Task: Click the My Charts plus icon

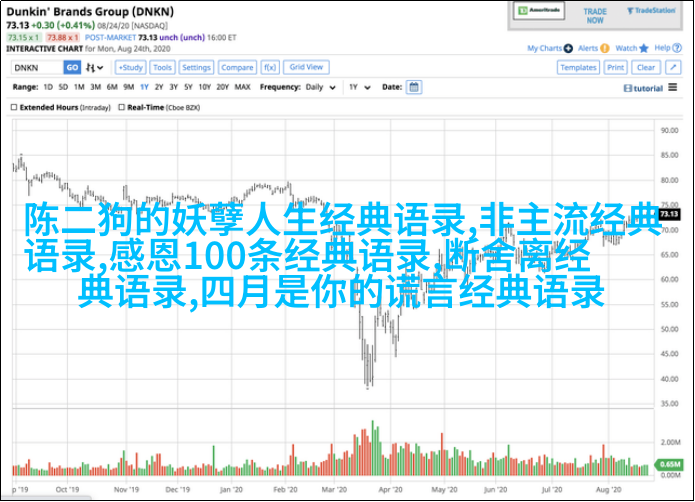Action: click(568, 48)
